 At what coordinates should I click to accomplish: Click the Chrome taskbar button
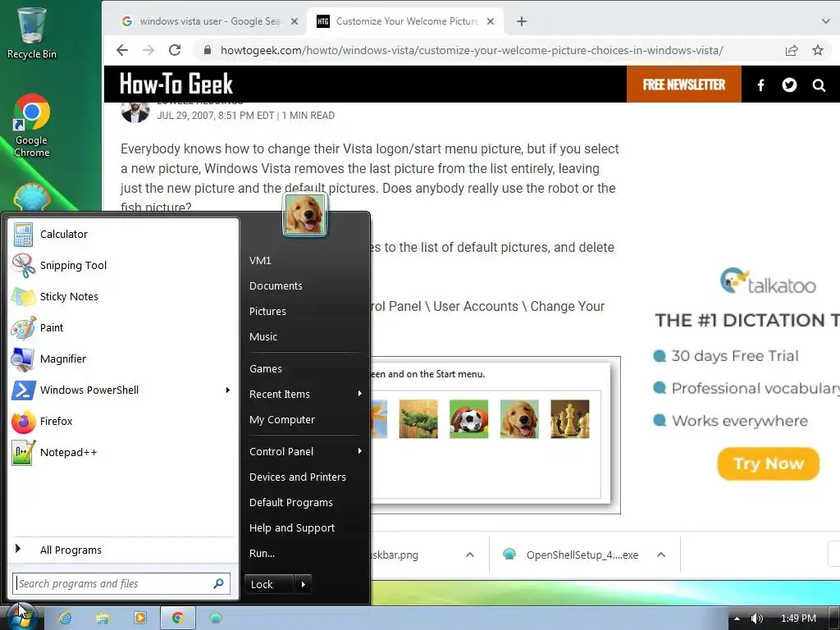[178, 619]
